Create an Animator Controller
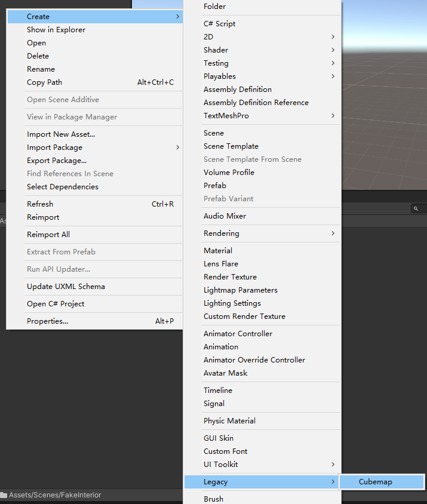 tap(262, 334)
